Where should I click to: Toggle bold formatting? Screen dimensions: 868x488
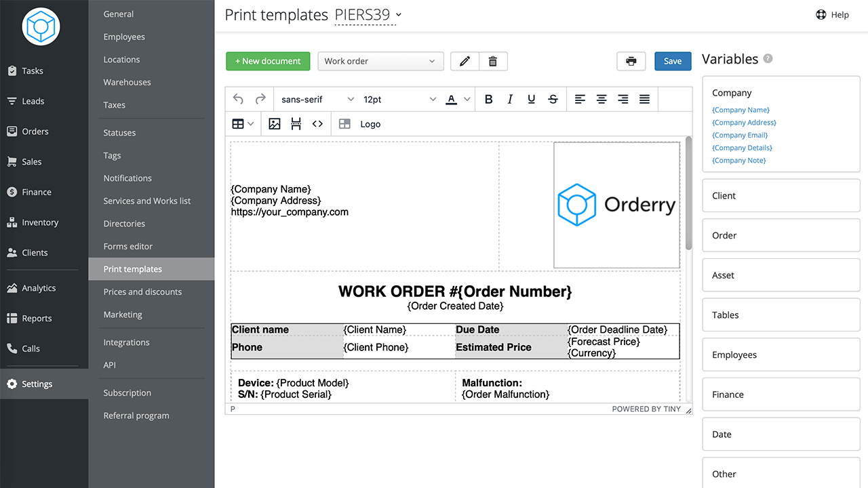[x=488, y=99]
